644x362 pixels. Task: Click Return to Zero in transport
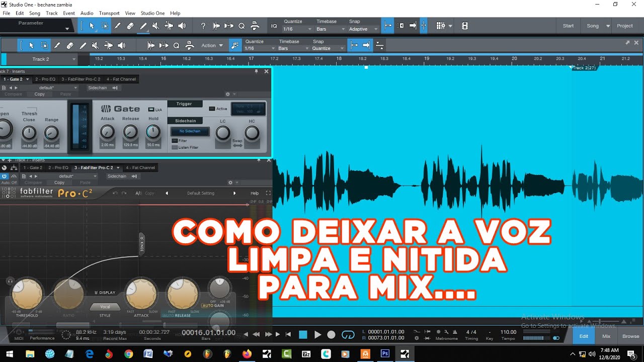point(288,334)
